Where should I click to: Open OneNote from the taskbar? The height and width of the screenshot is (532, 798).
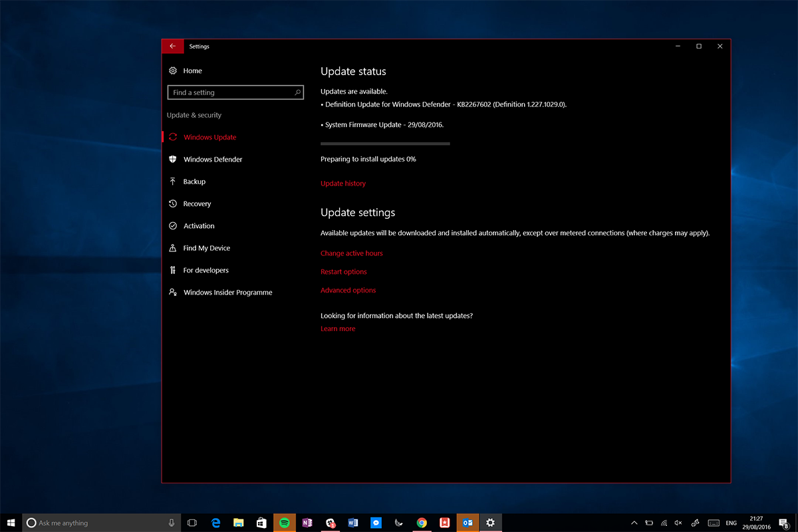(307, 523)
